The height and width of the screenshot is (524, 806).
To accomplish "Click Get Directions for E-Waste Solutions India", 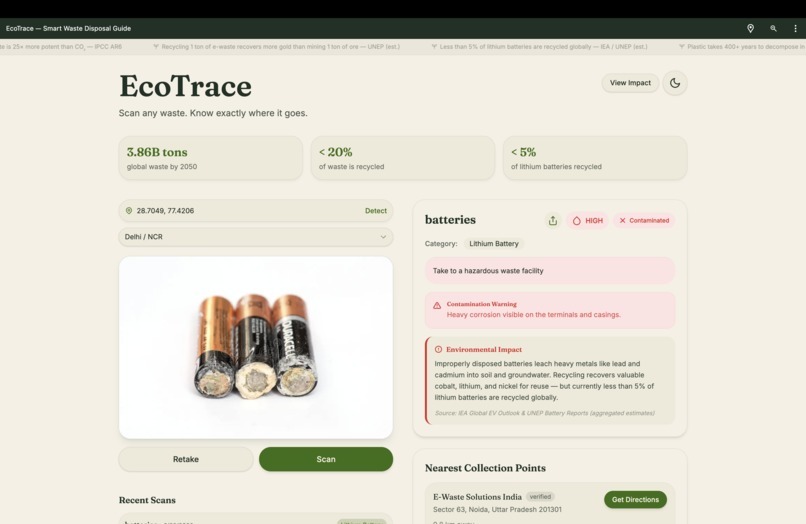I will pyautogui.click(x=635, y=500).
